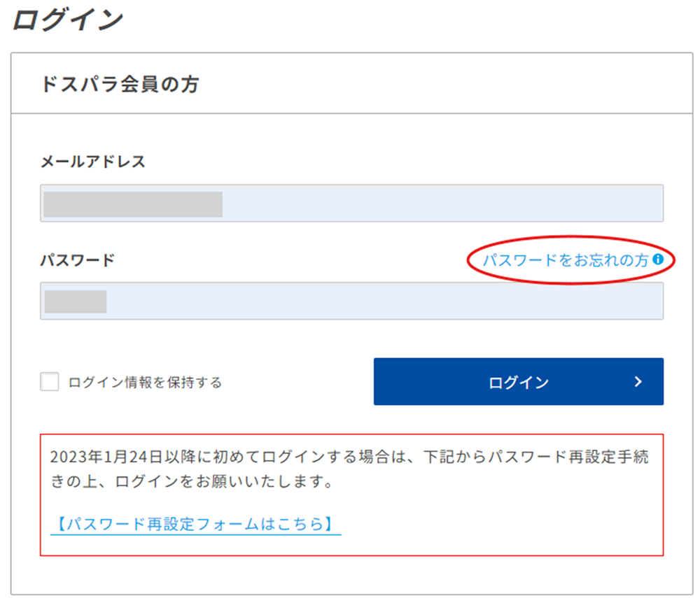Click the ログイン情報を保持する label text

[x=145, y=382]
